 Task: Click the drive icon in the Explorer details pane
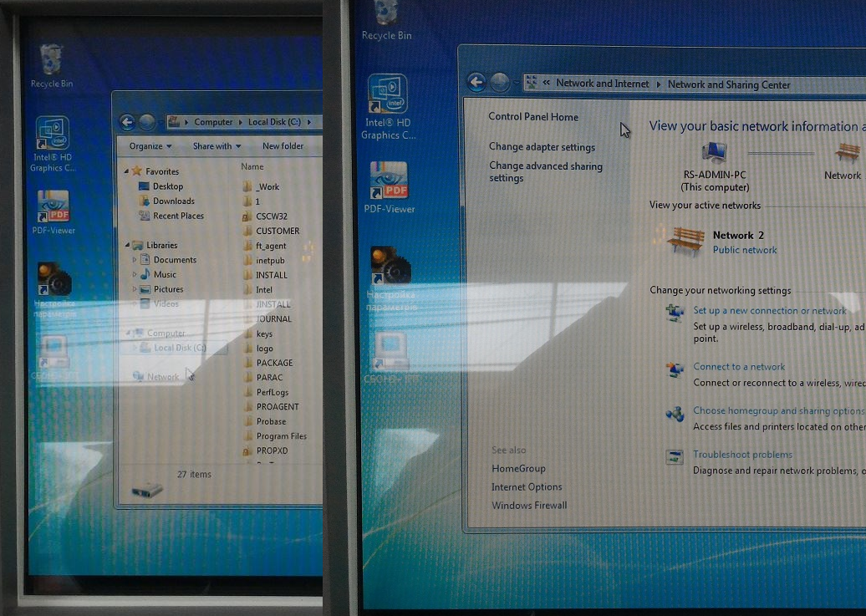(x=147, y=490)
